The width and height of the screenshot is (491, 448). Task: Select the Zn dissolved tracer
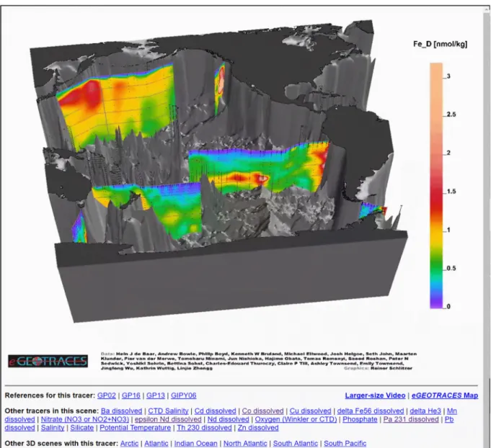coord(258,428)
